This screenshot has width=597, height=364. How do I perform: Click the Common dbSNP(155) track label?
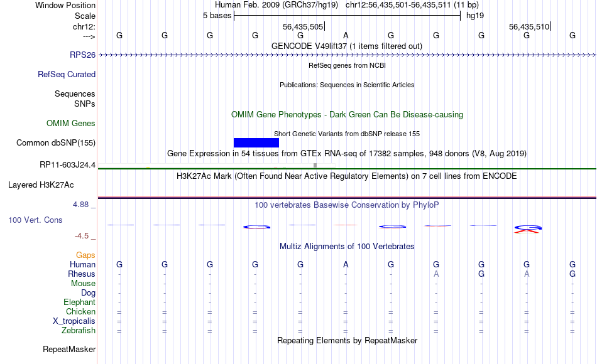tap(55, 142)
